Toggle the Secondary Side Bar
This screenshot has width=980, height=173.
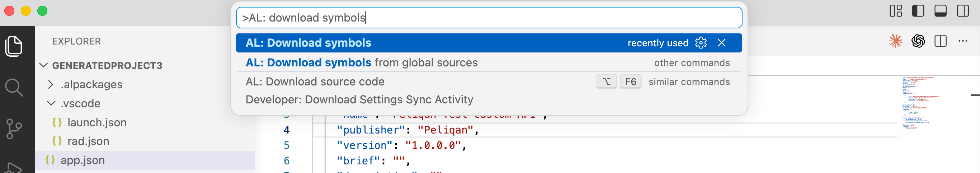pos(963,11)
